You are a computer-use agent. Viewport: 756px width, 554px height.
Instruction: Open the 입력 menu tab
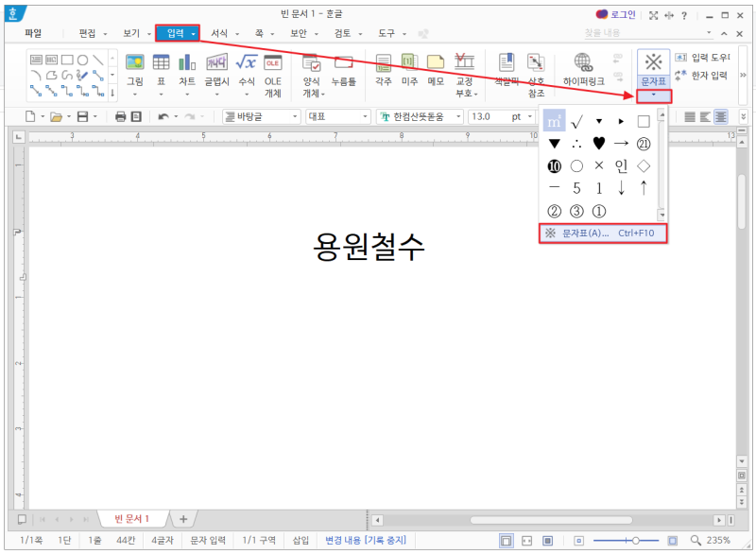pyautogui.click(x=177, y=33)
